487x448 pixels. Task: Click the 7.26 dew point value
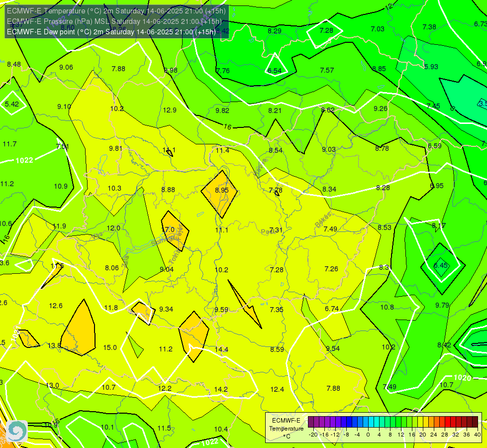(331, 269)
